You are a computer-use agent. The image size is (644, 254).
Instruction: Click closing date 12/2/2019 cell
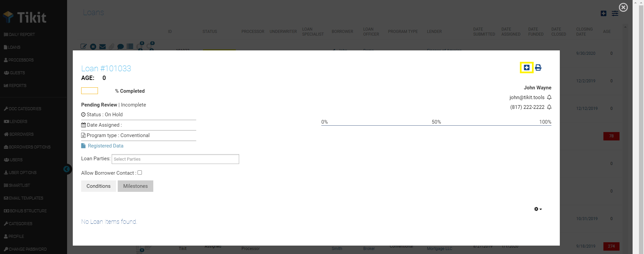(x=586, y=81)
